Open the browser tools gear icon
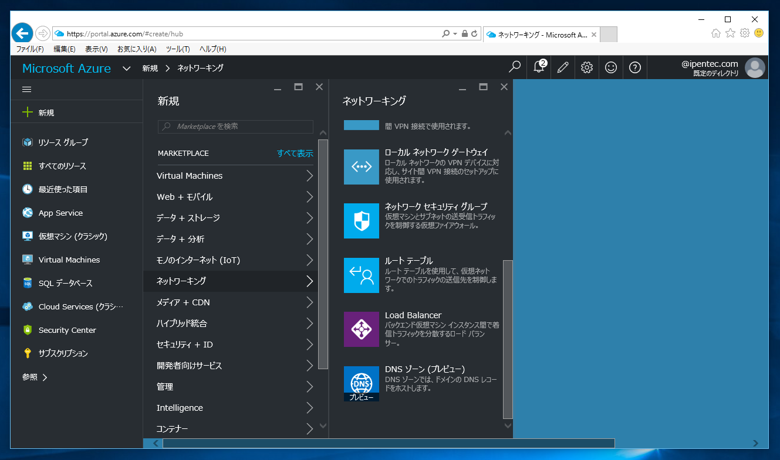Image resolution: width=780 pixels, height=460 pixels. coord(745,33)
